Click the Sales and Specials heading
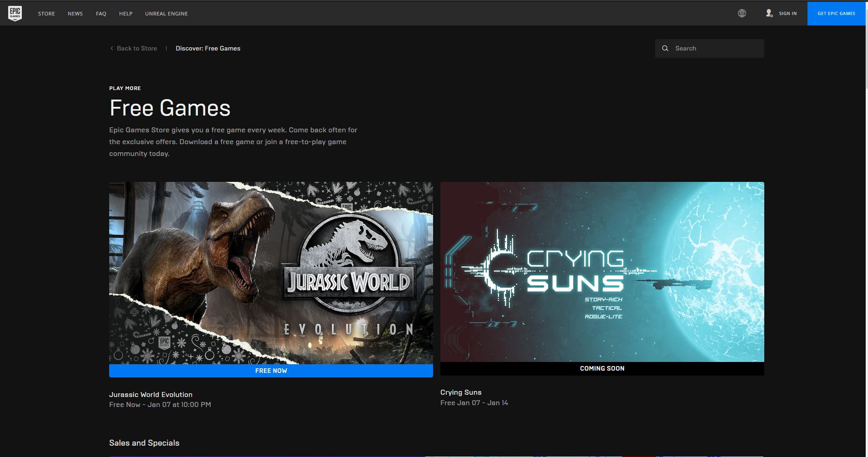Screen dimensions: 868x457 pos(144,442)
